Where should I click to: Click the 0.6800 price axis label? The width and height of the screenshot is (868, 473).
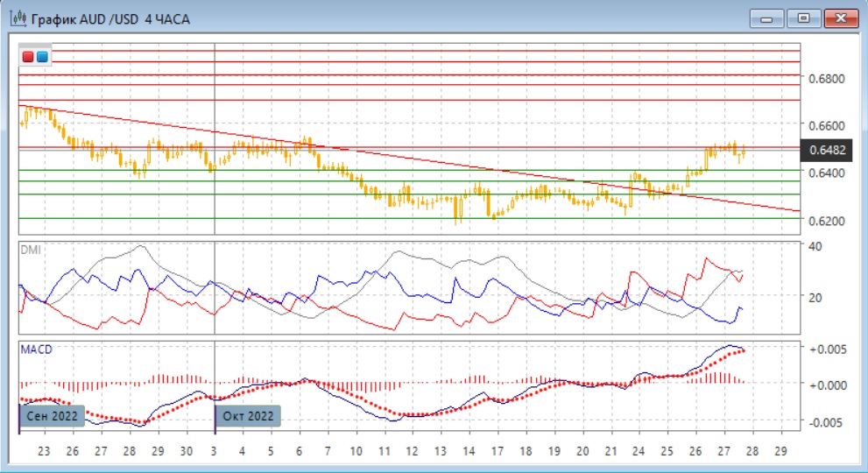[x=826, y=79]
